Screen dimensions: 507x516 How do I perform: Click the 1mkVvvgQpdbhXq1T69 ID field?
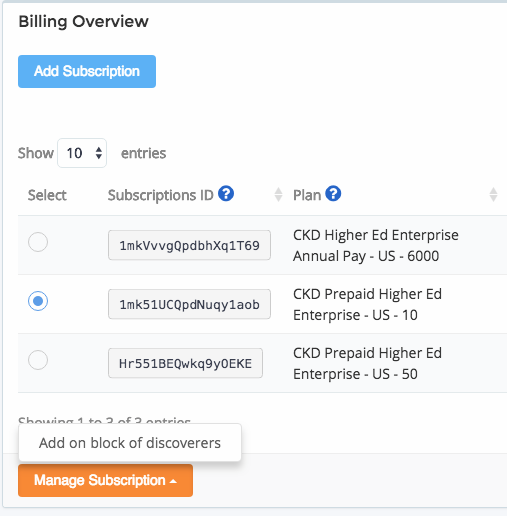tap(189, 245)
